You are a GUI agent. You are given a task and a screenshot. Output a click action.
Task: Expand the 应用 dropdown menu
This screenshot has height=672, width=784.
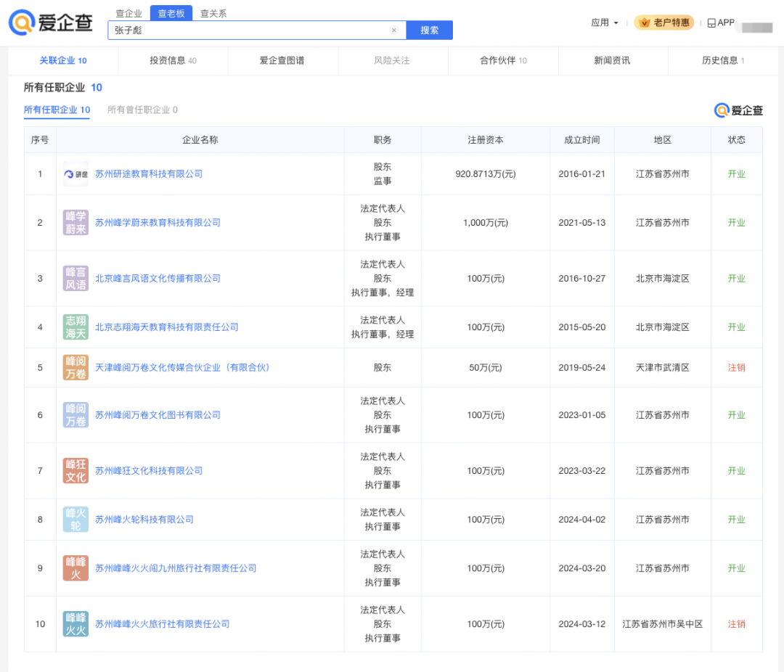click(x=605, y=23)
